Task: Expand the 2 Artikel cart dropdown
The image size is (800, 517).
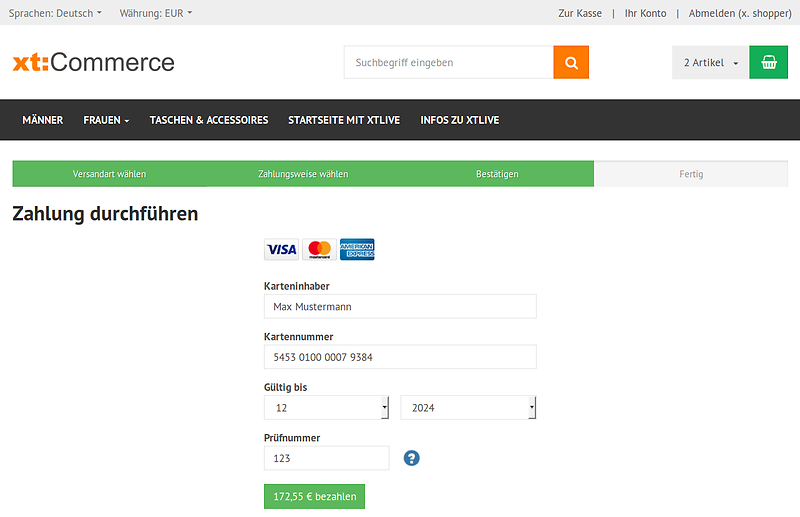Action: point(710,62)
